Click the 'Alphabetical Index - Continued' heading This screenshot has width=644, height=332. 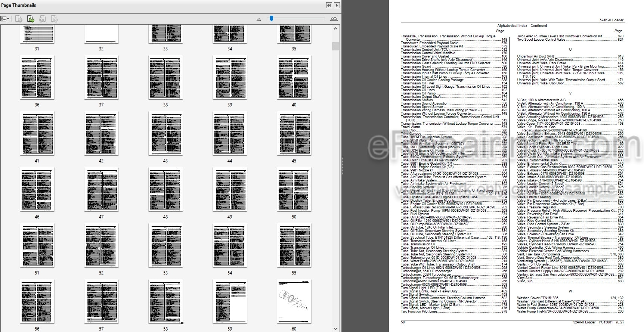pyautogui.click(x=522, y=26)
